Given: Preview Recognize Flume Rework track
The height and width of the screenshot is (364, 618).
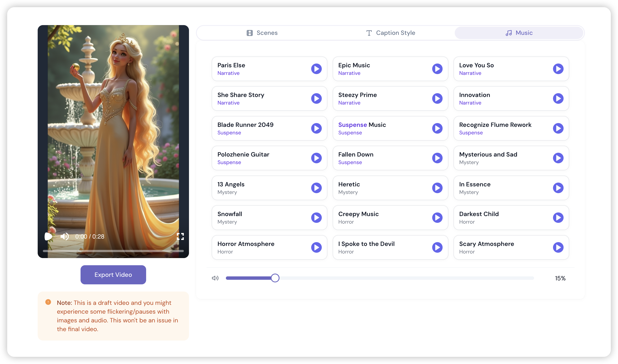Looking at the screenshot, I should (558, 128).
